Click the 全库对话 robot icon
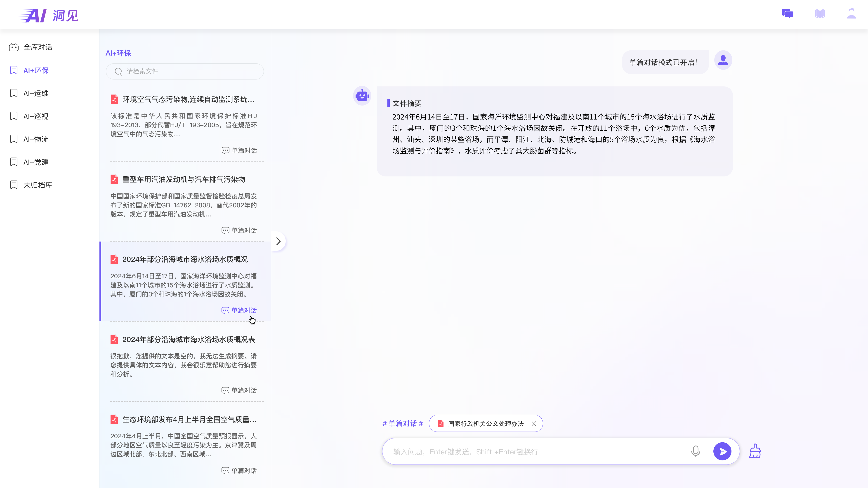Viewport: 868px width, 488px height. pyautogui.click(x=14, y=47)
